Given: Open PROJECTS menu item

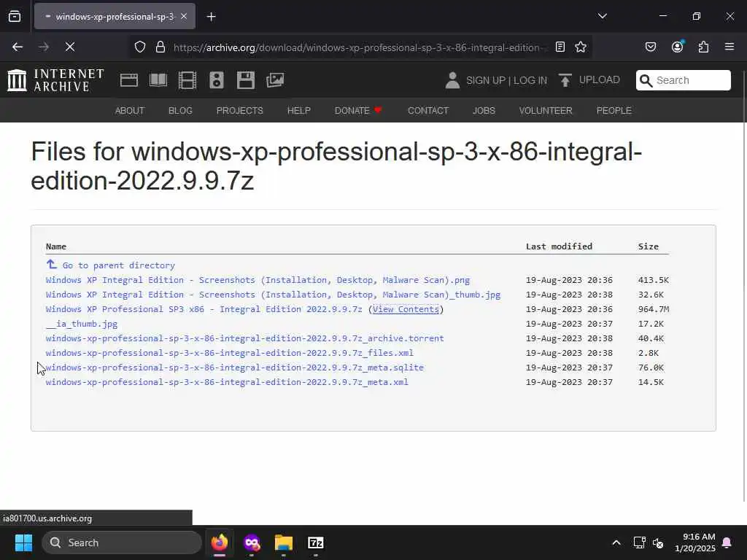Looking at the screenshot, I should [x=239, y=111].
